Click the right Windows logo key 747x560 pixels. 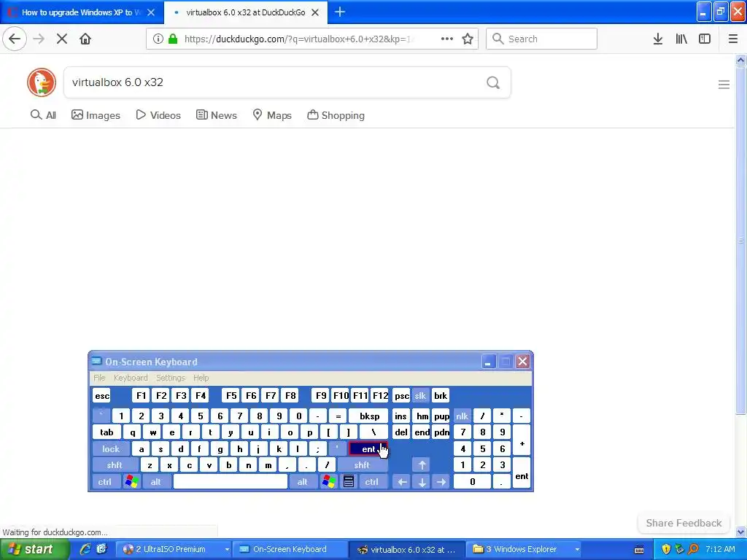click(329, 481)
